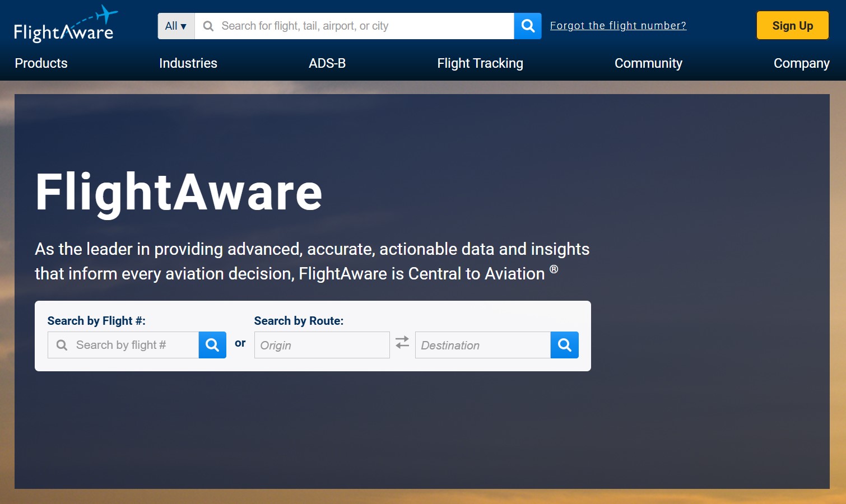This screenshot has height=504, width=846.
Task: Open the Flight Tracking menu
Action: click(480, 63)
